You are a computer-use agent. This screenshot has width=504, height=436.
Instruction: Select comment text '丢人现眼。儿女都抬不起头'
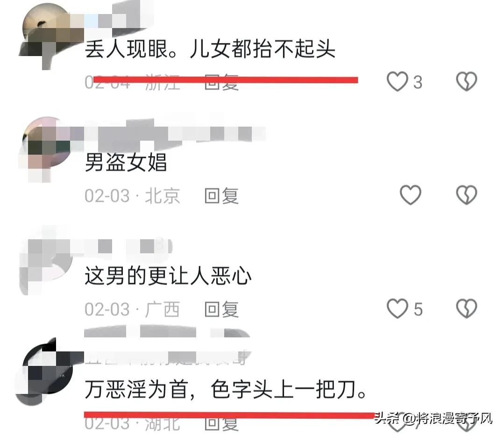[x=210, y=49]
